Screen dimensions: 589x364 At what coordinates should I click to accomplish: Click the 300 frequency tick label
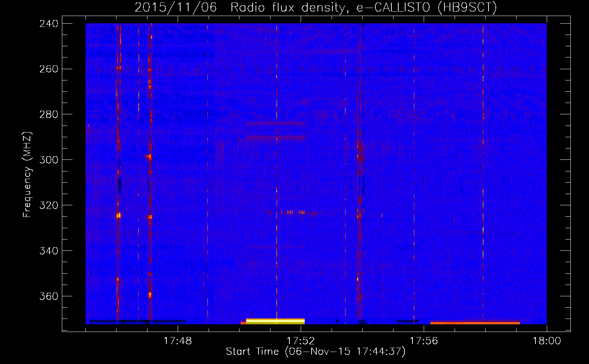[x=49, y=160]
